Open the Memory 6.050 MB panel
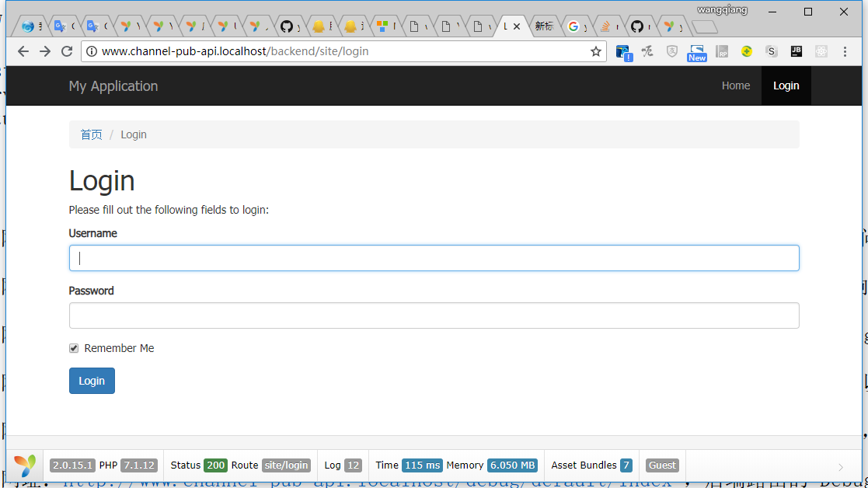 pos(492,465)
